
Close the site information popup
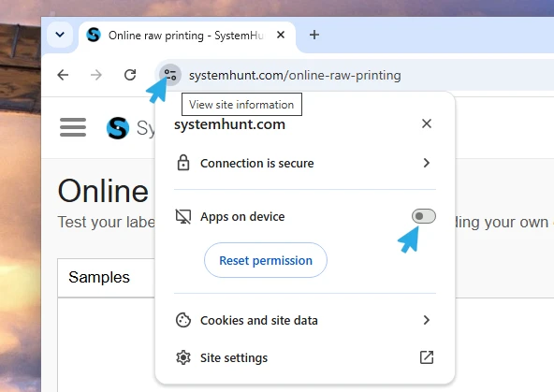[x=427, y=123]
